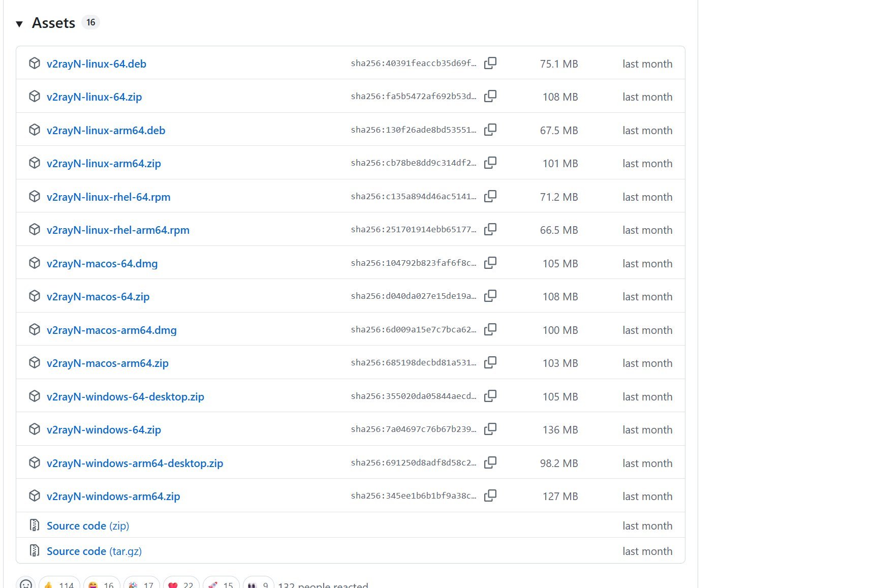Download v2rayN-windows-64.zip
Viewport: 878px width, 588px height.
point(104,430)
